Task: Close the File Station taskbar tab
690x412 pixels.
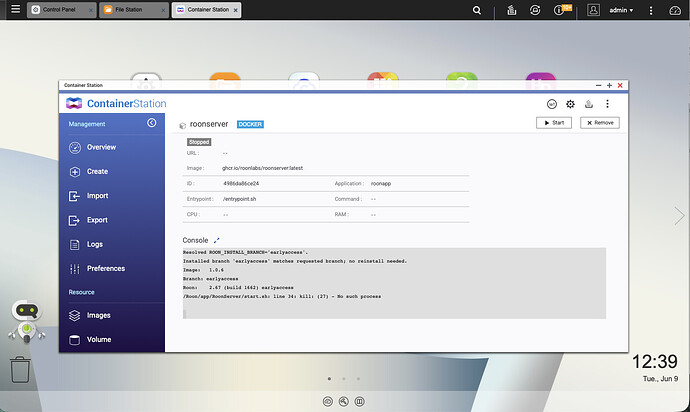Action: tap(163, 10)
